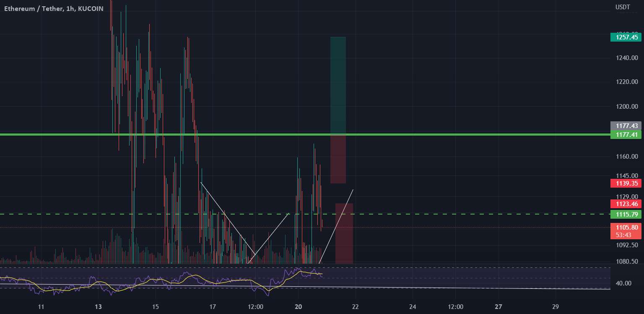Click the 1080.50 price axis value

point(626,261)
